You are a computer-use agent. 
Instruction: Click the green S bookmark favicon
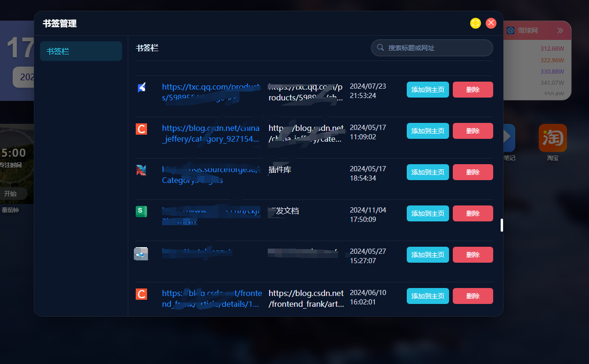click(141, 211)
